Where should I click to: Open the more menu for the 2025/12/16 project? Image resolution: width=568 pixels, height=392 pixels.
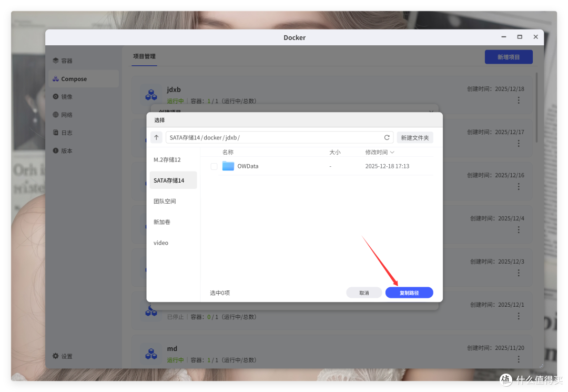[519, 187]
